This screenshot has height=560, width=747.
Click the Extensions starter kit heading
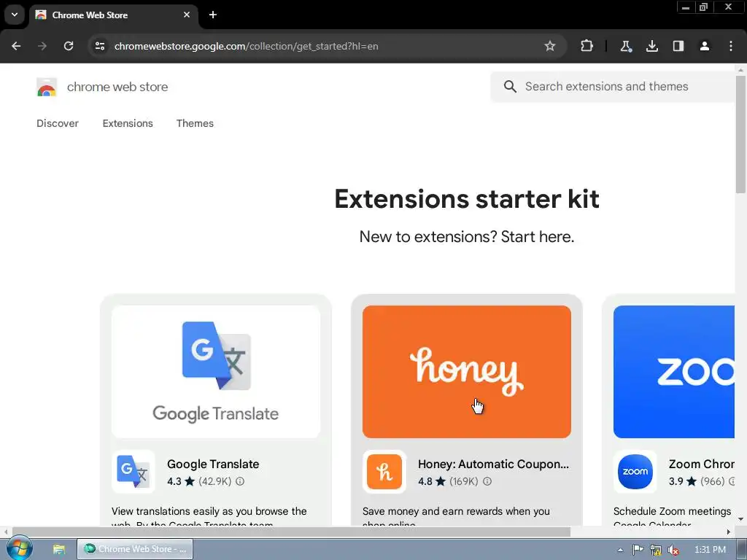pyautogui.click(x=466, y=198)
